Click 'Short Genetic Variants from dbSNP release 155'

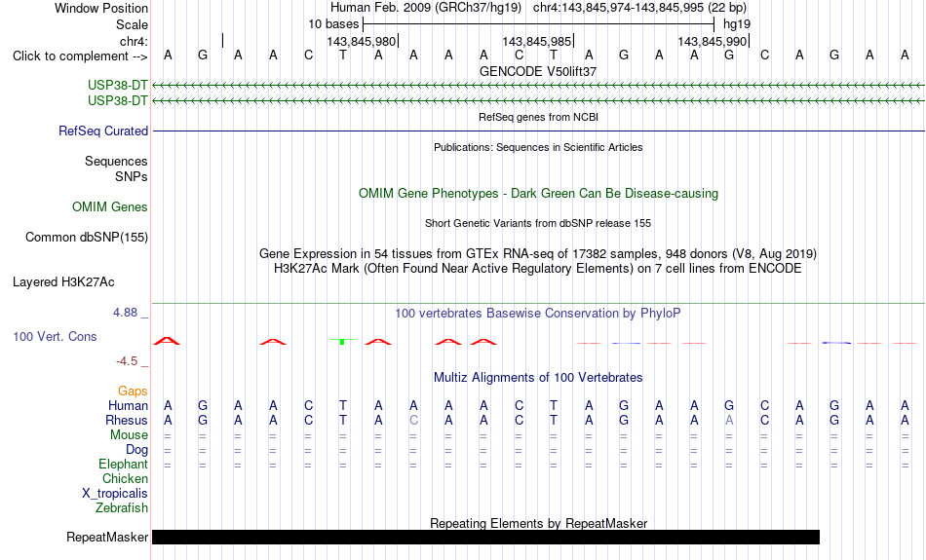[538, 223]
